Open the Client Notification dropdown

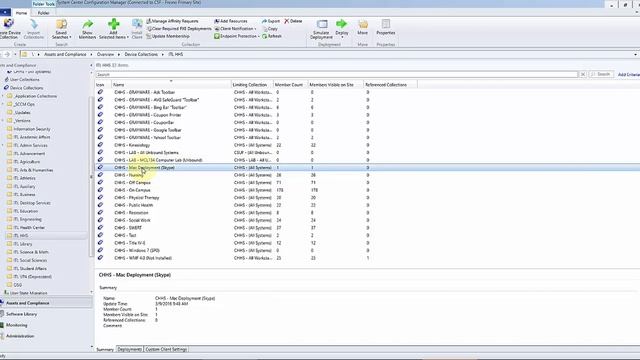(x=235, y=29)
